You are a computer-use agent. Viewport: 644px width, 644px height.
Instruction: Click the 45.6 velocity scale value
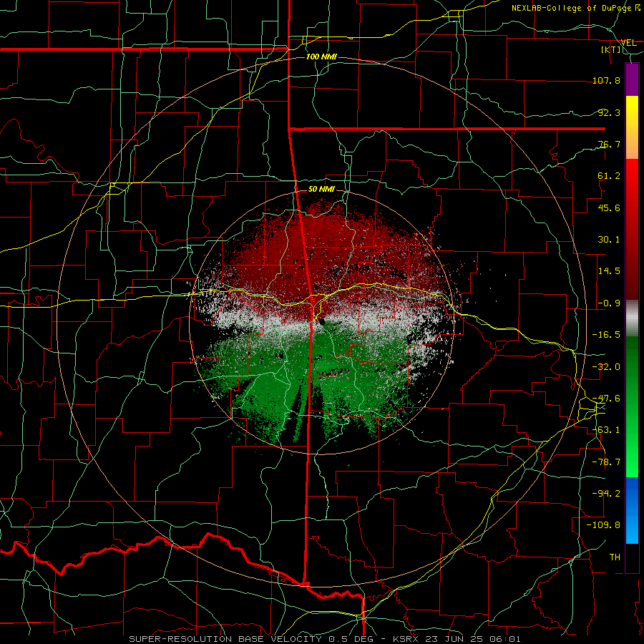click(x=609, y=208)
